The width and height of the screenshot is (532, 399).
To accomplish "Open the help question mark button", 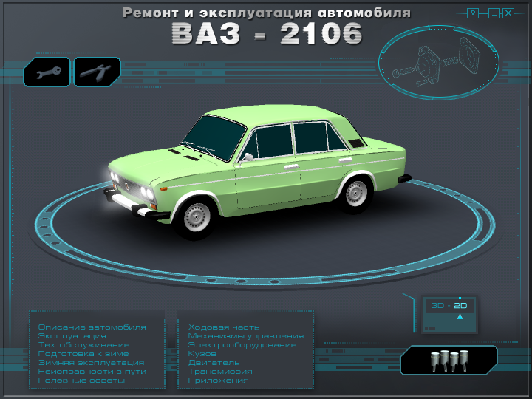I will tap(473, 13).
